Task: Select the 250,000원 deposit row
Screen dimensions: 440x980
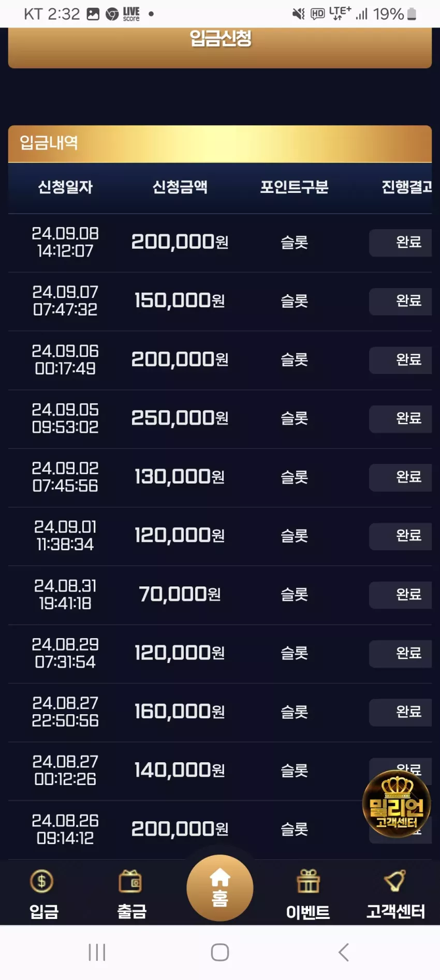Action: point(220,418)
